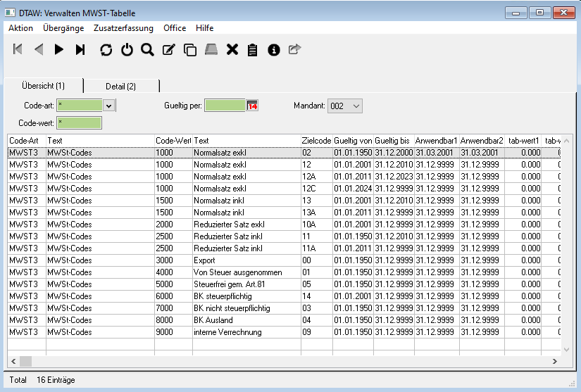This screenshot has height=392, width=581.
Task: Click the Code-wert input field
Action: pyautogui.click(x=80, y=123)
